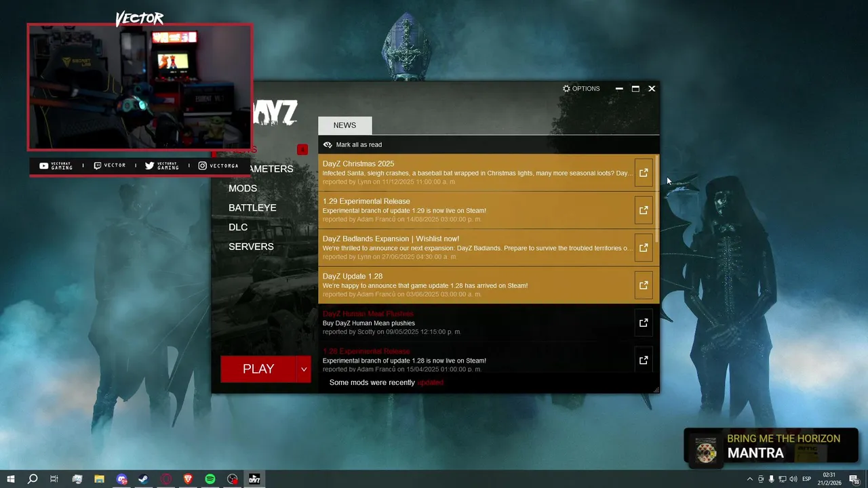Click the webcam overlay thumbnail
Viewport: 868px width, 488px height.
(140, 87)
